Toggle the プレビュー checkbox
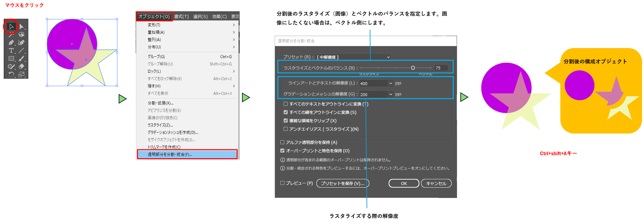 (282, 183)
